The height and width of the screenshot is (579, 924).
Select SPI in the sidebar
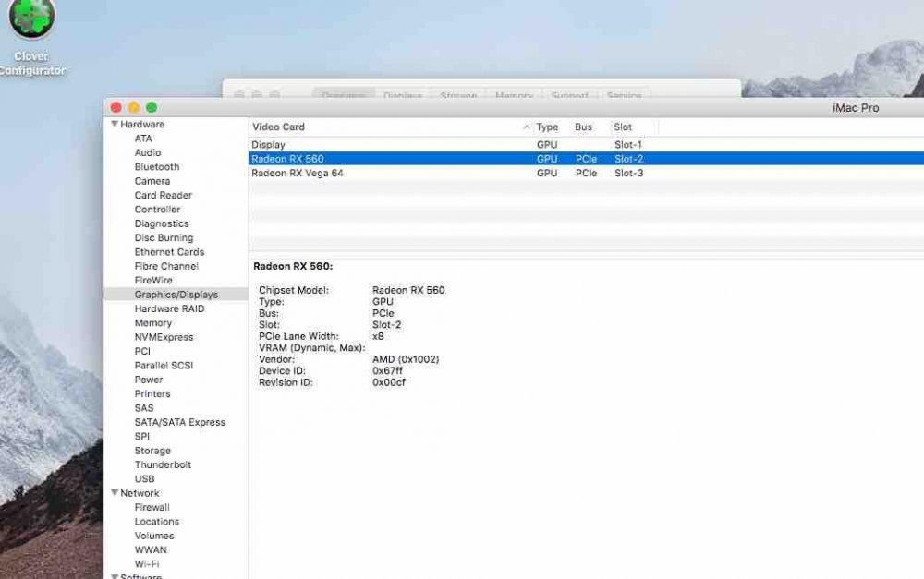[x=142, y=436]
